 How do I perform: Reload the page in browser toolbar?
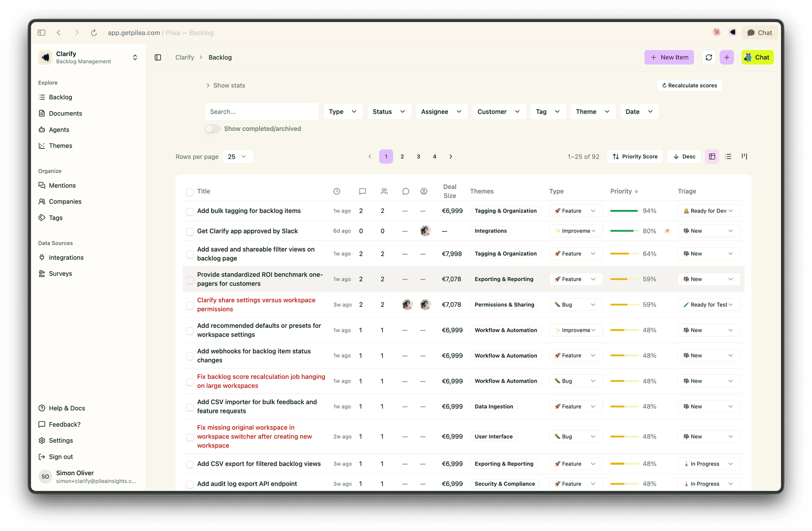pyautogui.click(x=94, y=32)
